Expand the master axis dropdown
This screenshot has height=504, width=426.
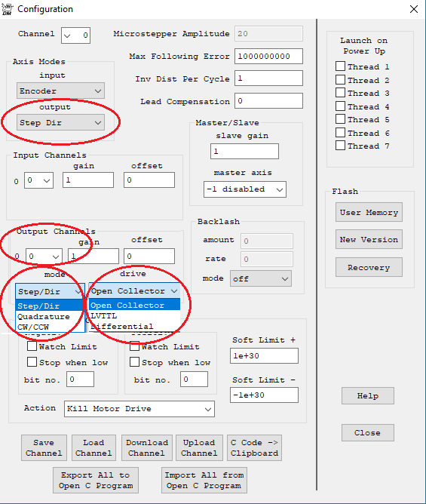coord(245,189)
